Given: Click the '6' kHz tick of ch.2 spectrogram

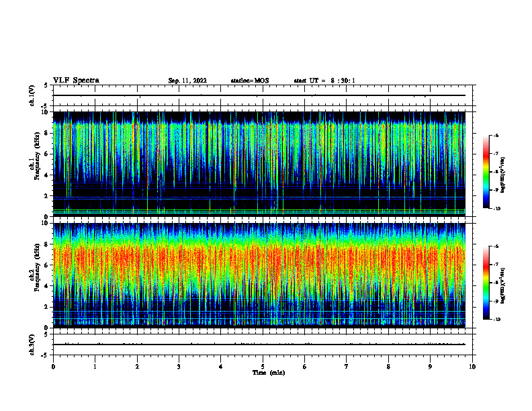Looking at the screenshot, I should 46,265.
